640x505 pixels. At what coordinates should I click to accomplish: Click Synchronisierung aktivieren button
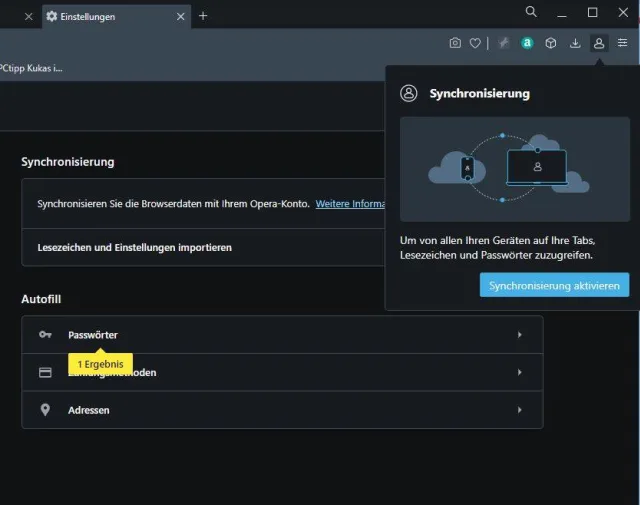(554, 285)
